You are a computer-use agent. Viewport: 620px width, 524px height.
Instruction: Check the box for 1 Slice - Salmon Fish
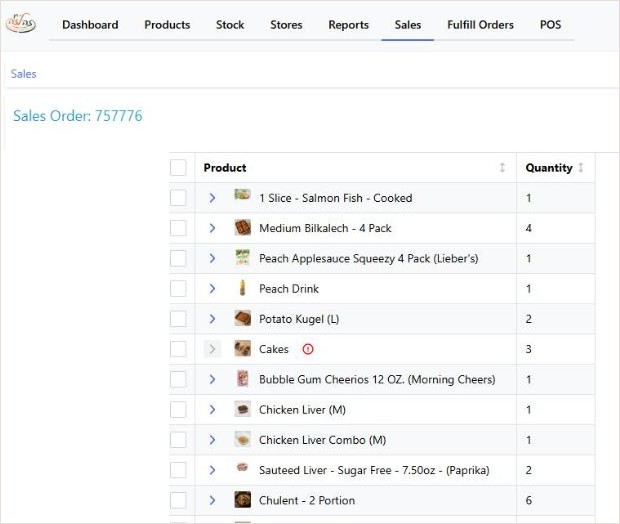point(178,198)
